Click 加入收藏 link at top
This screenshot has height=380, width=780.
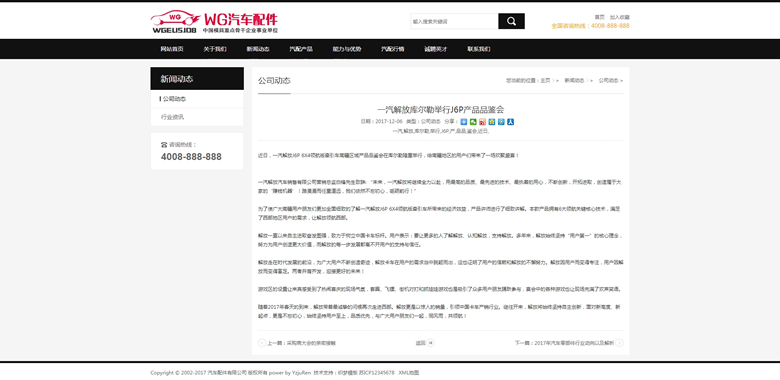pyautogui.click(x=620, y=17)
